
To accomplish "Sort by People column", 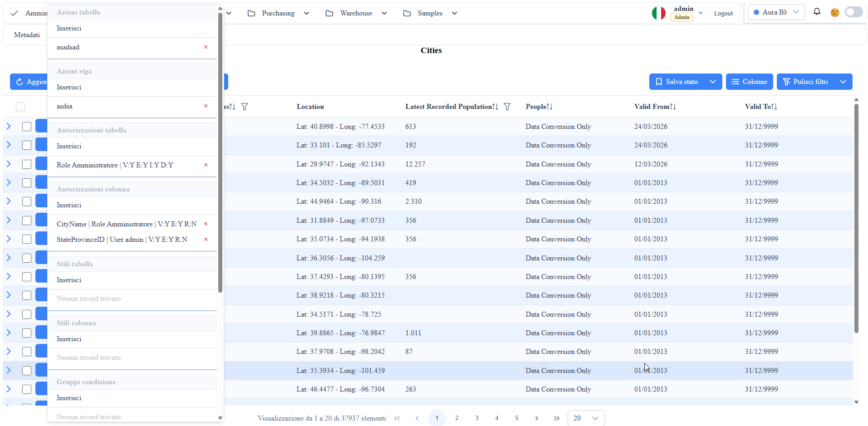I will pyautogui.click(x=549, y=107).
